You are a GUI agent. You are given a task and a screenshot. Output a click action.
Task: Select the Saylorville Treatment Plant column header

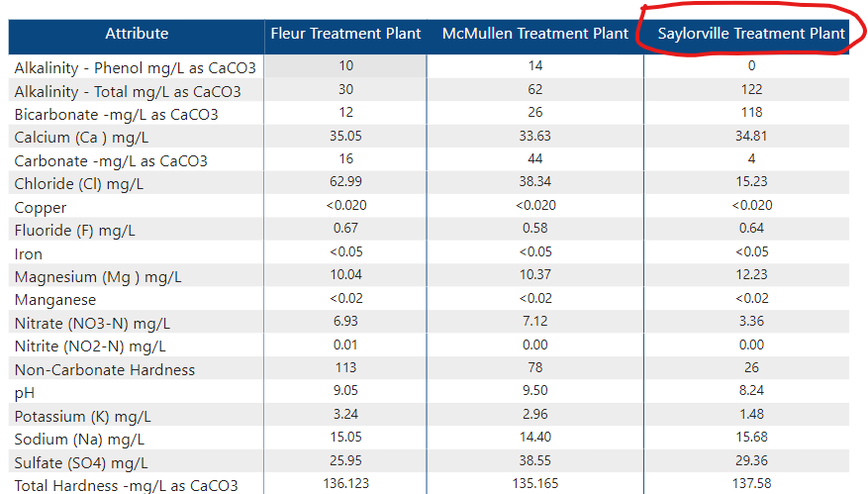[751, 34]
